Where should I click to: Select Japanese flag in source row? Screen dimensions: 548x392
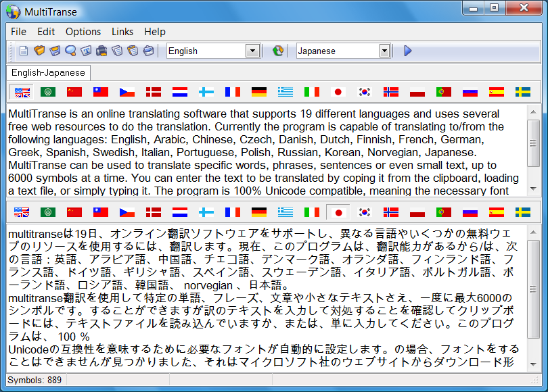point(338,92)
